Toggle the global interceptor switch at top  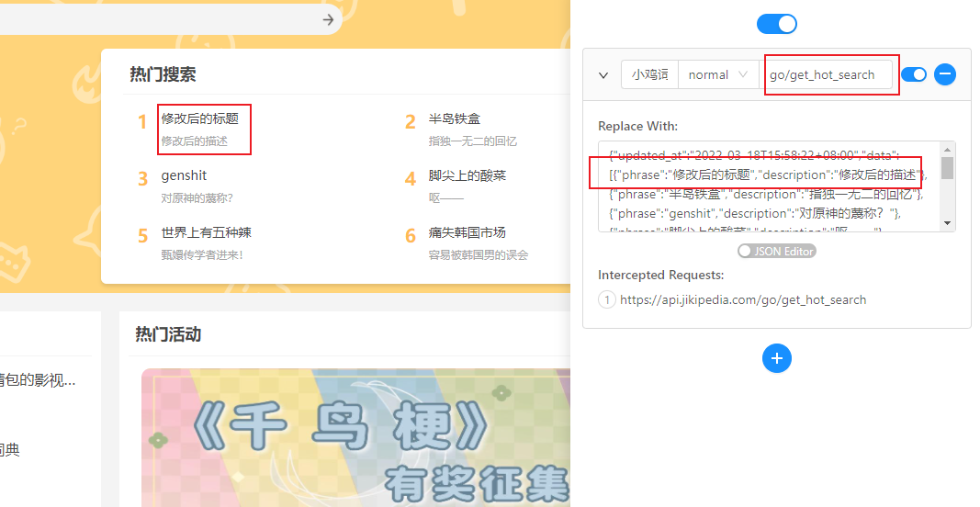pyautogui.click(x=776, y=24)
